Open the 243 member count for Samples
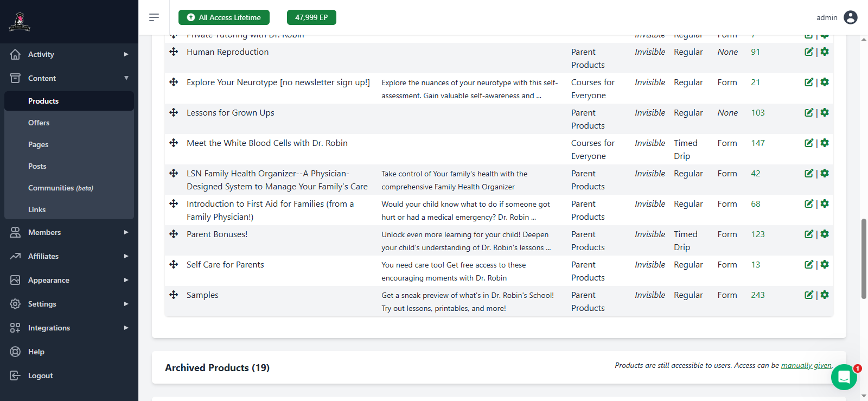The height and width of the screenshot is (401, 868). point(757,295)
